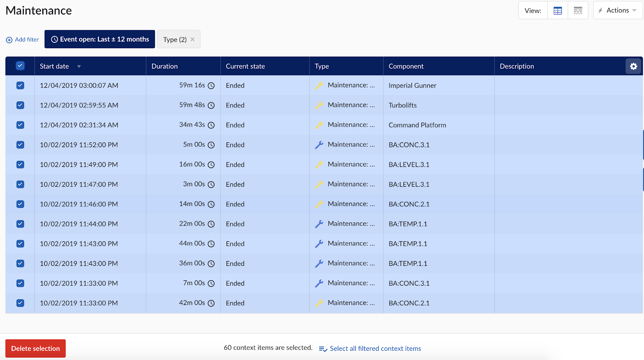Click the yellow wrench icon in Imperial Gunner row

point(319,85)
